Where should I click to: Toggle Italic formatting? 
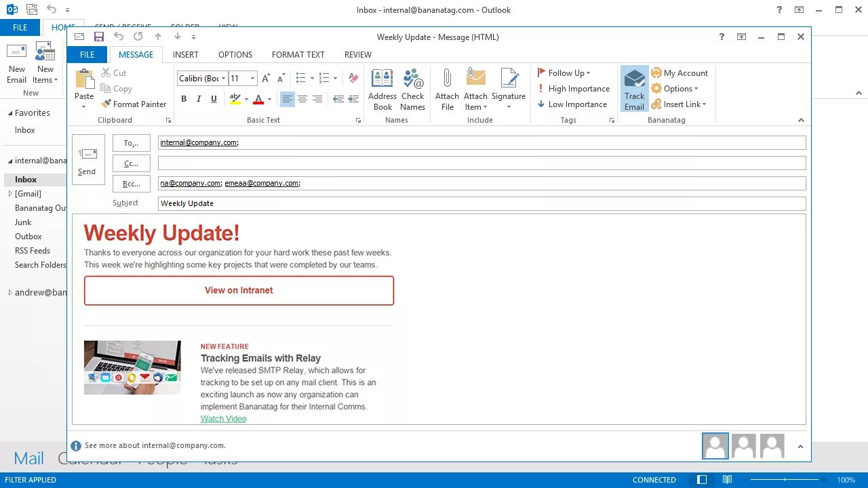point(199,99)
